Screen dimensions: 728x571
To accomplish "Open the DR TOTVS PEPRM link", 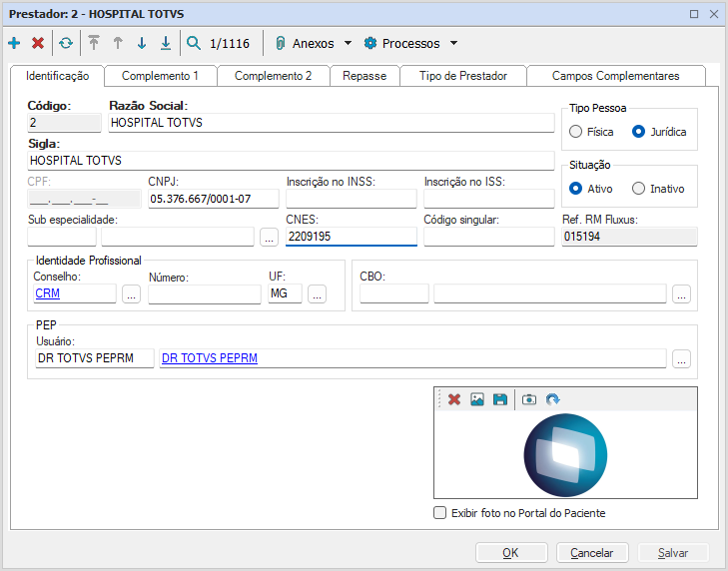I will [x=210, y=358].
